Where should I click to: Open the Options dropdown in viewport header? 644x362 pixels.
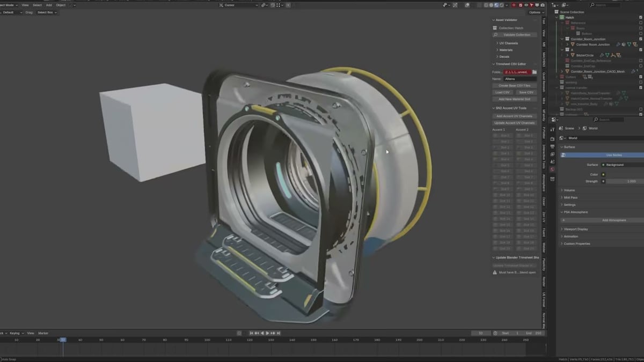(x=535, y=12)
